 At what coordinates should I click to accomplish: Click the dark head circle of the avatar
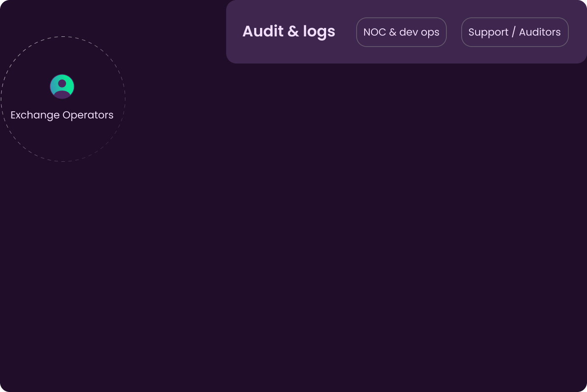tap(62, 83)
